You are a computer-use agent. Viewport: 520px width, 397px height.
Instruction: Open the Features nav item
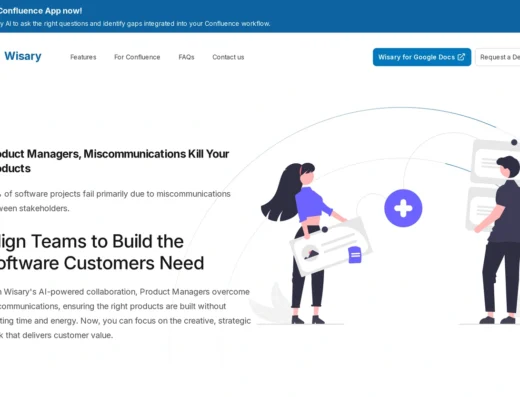pos(83,57)
